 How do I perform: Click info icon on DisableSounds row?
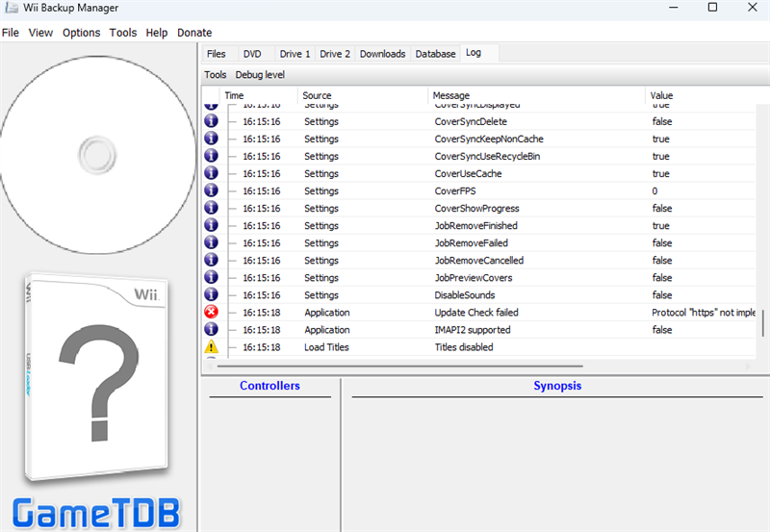(x=211, y=294)
